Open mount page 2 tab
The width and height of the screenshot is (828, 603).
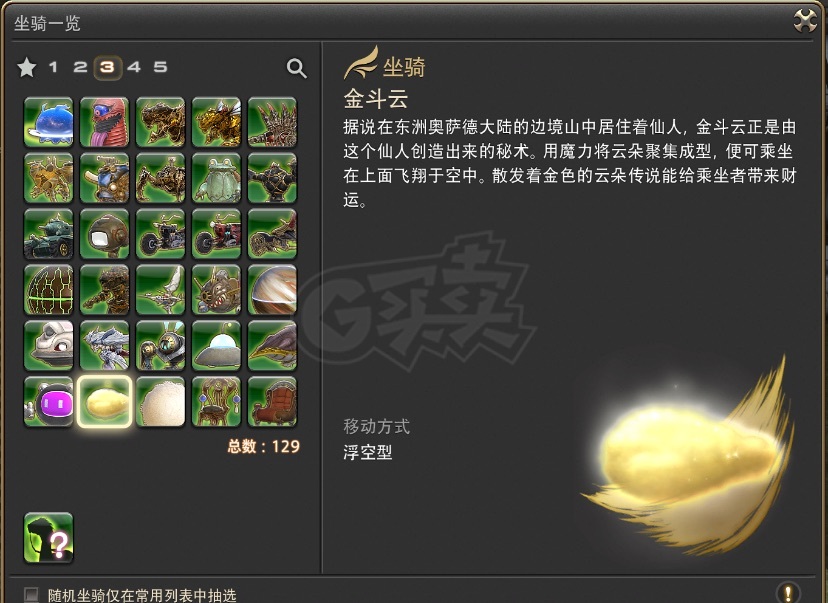80,67
